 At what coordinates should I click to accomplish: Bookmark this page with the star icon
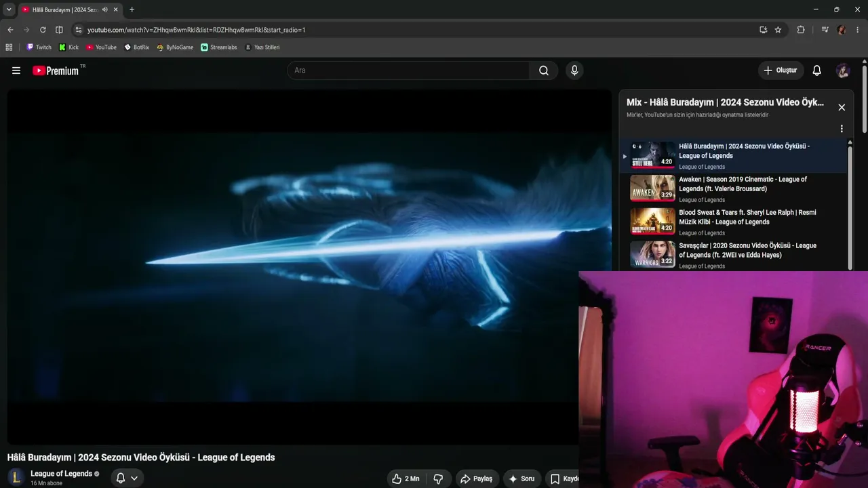(778, 30)
